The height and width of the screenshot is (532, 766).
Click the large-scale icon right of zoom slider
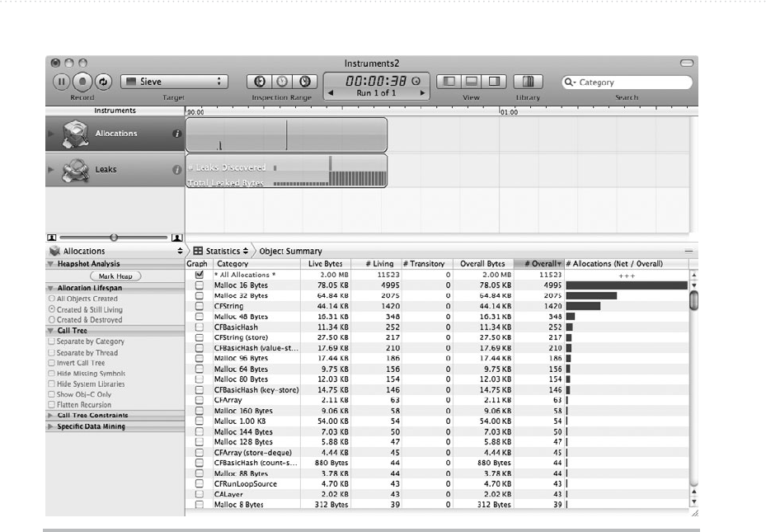click(x=176, y=238)
